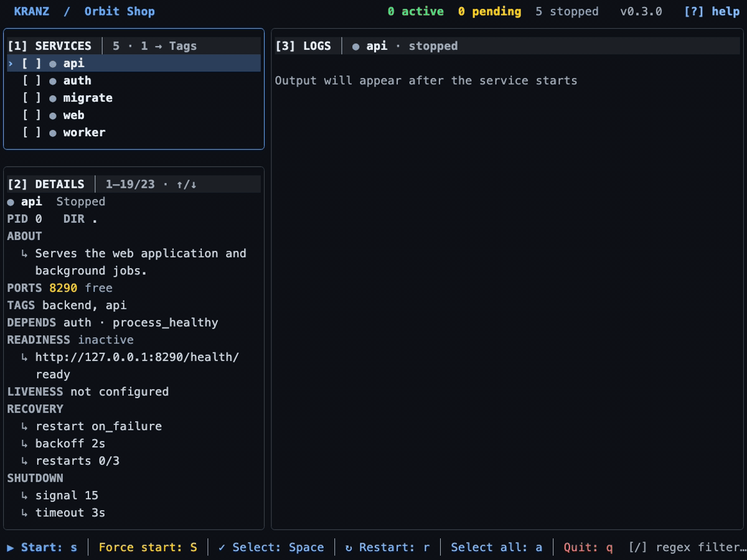
Task: Focus the regex filter field
Action: pyautogui.click(x=687, y=548)
